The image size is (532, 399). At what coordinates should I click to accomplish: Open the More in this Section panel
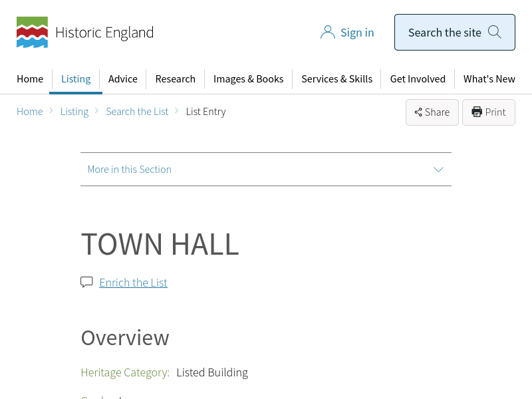click(x=130, y=170)
